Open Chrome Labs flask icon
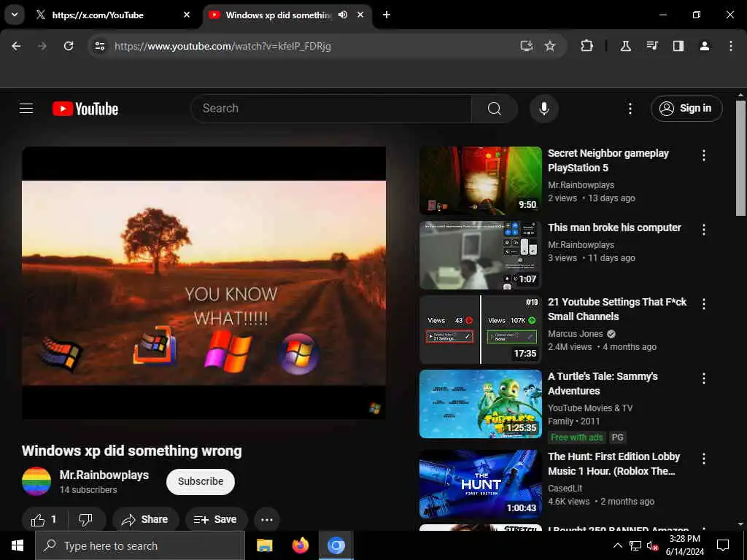This screenshot has width=747, height=560. [625, 46]
